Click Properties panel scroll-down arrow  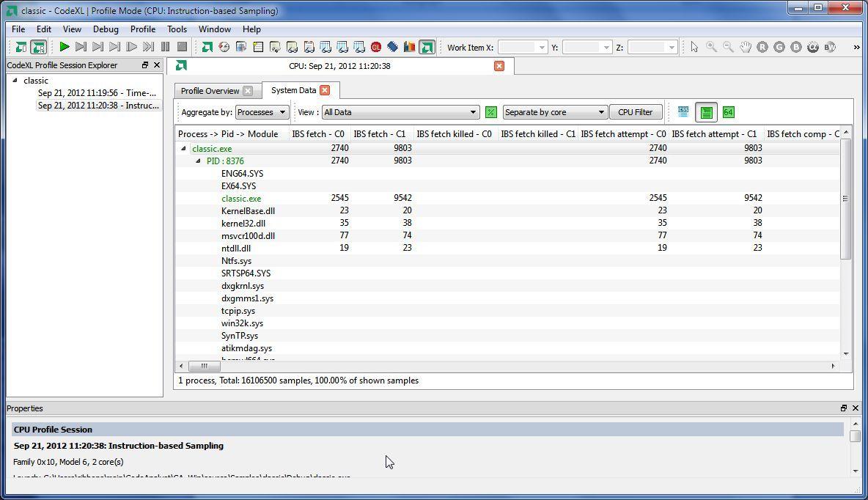pos(856,471)
